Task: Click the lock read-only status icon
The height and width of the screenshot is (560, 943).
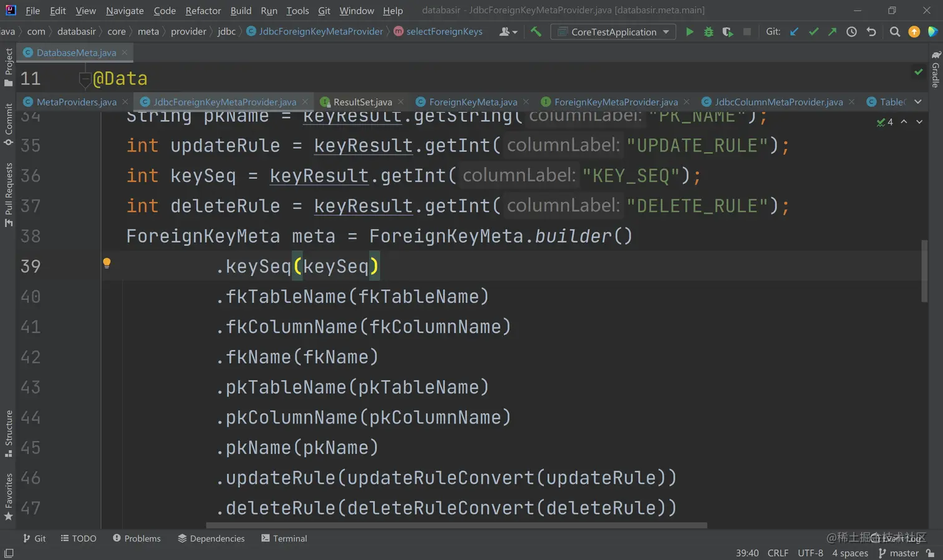Action: point(931,553)
